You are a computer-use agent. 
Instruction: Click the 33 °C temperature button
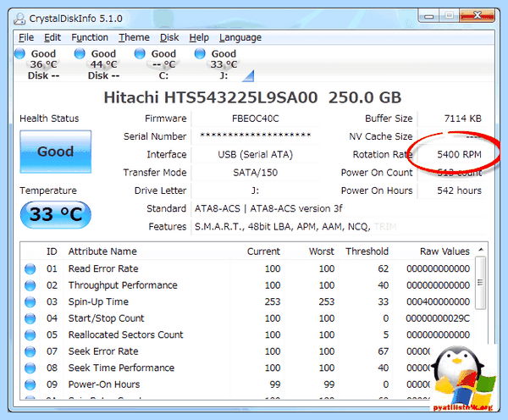coord(55,214)
